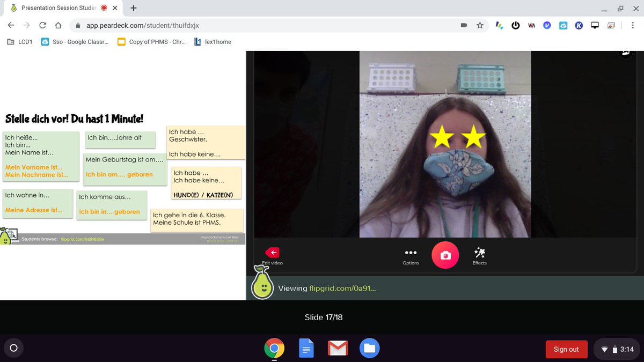Click the Sign out button
The width and height of the screenshot is (644, 362).
coord(566,349)
